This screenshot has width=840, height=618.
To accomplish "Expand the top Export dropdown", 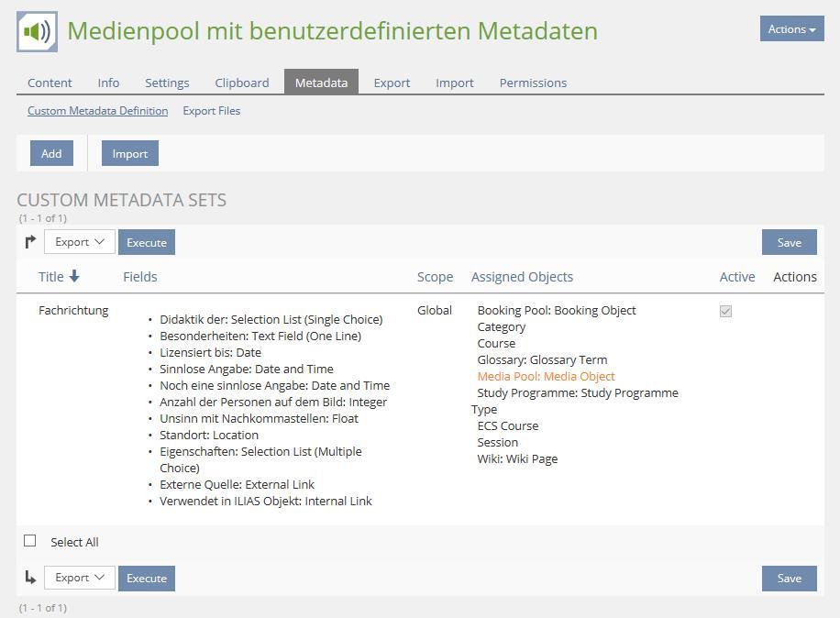I will pyautogui.click(x=80, y=242).
